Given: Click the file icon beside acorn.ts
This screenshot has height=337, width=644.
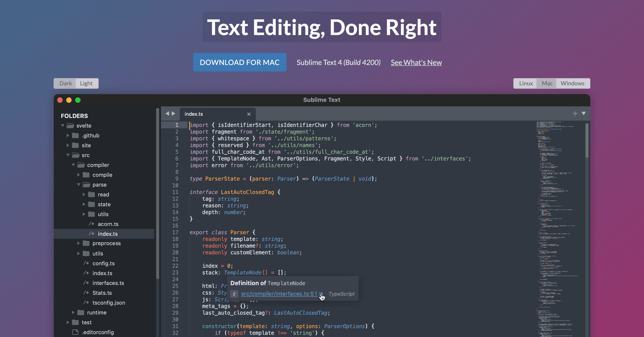Looking at the screenshot, I should click(x=91, y=224).
